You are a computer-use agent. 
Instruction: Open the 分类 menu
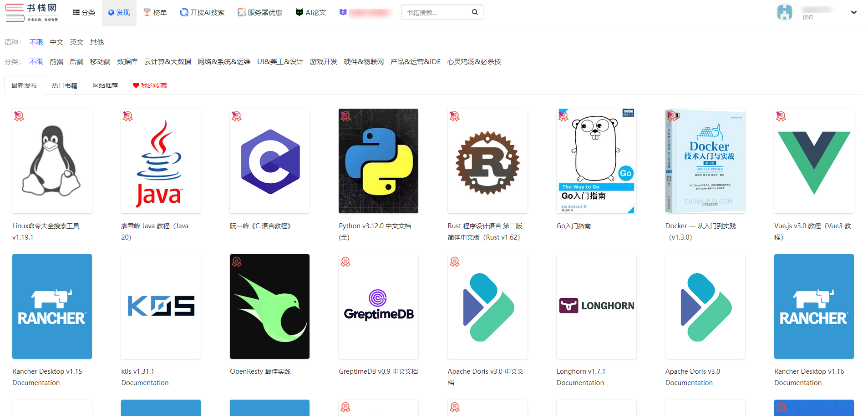(x=84, y=13)
